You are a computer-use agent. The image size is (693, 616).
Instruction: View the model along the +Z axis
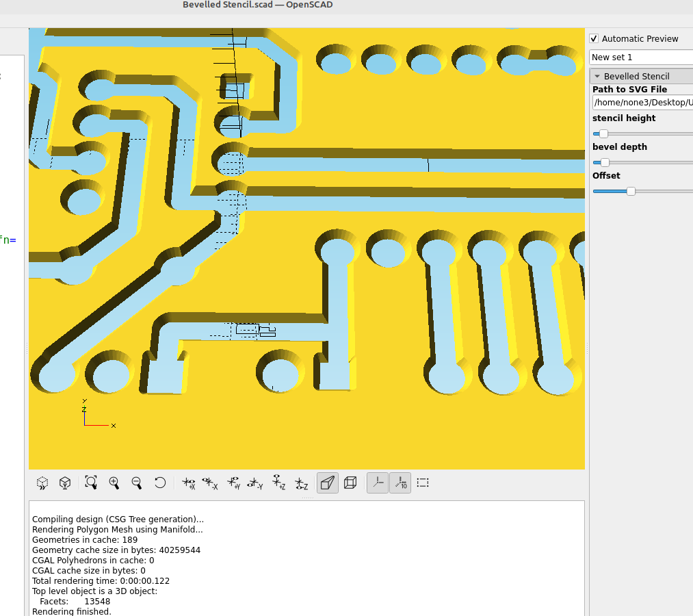278,483
